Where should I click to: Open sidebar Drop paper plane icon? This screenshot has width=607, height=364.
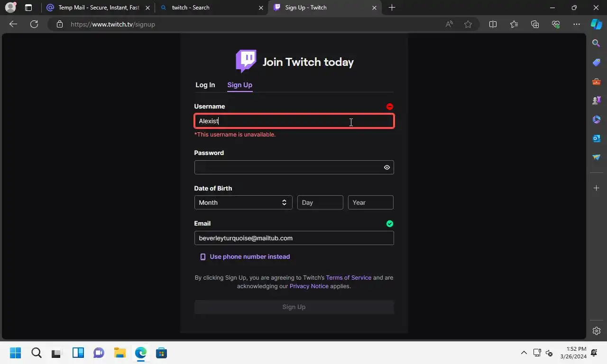tap(597, 157)
